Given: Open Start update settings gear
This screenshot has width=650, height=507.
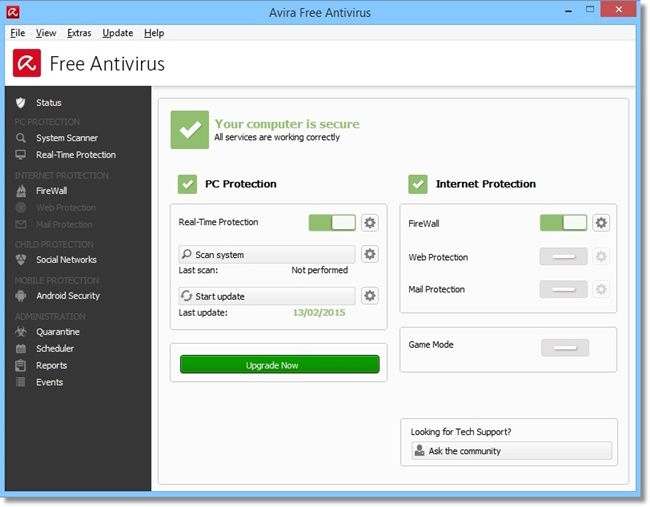Looking at the screenshot, I should (370, 296).
